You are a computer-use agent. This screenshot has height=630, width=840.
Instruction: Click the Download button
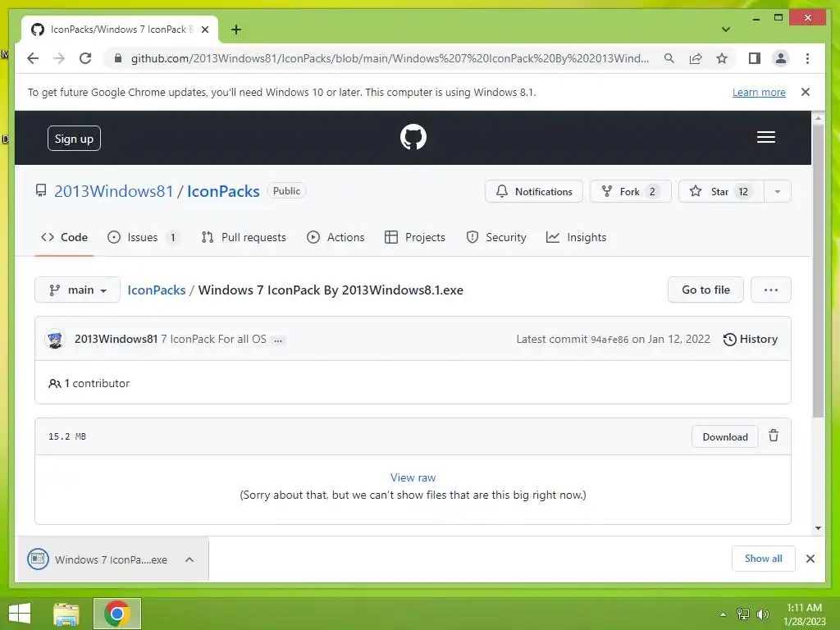725,436
